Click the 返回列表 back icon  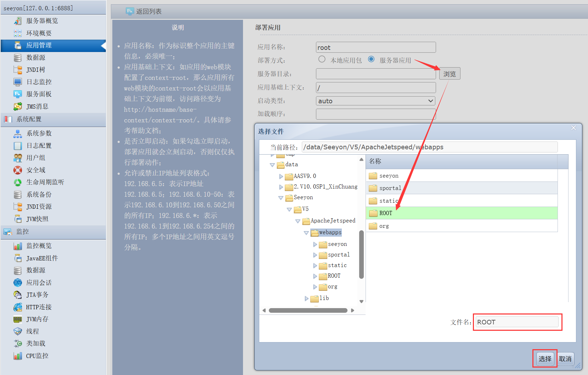(130, 11)
